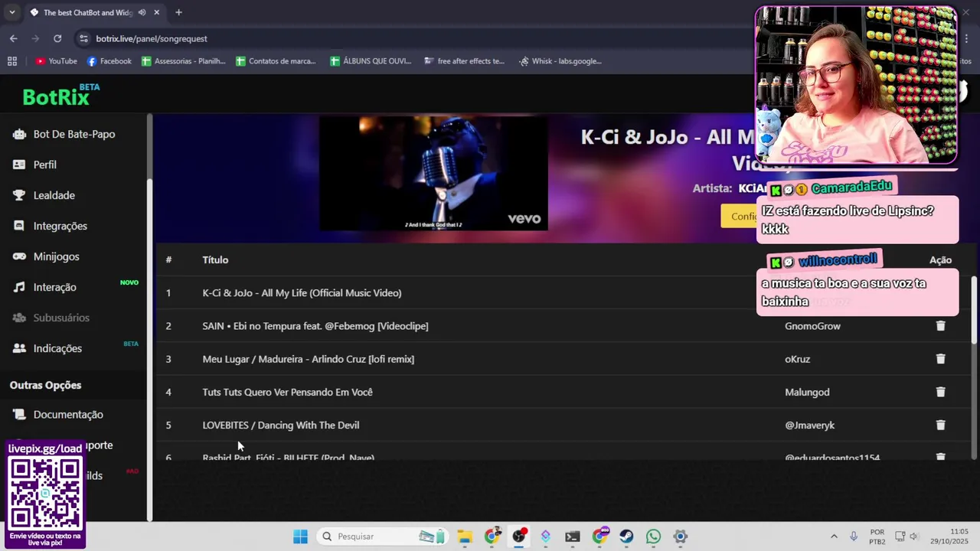The height and width of the screenshot is (551, 980).
Task: Open Steam from the taskbar
Action: click(626, 536)
